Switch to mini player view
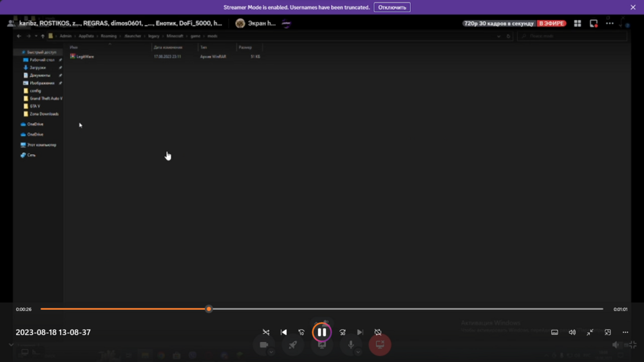644x362 pixels. point(608,332)
